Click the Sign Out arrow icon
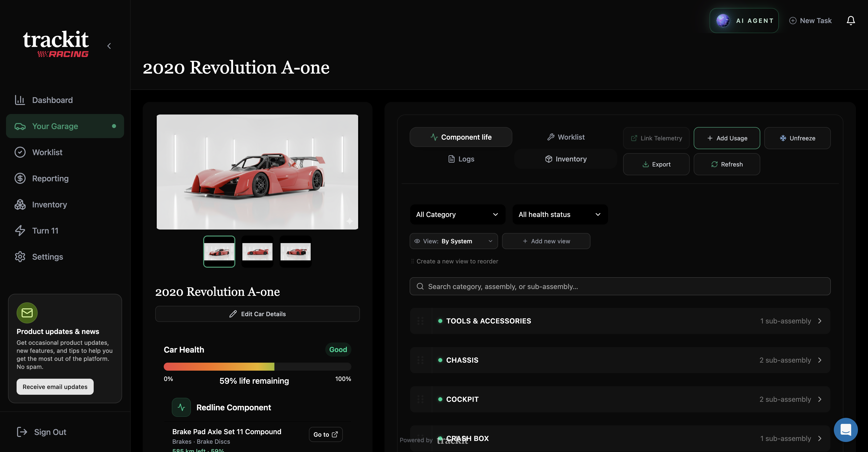Image resolution: width=868 pixels, height=452 pixels. [22, 432]
